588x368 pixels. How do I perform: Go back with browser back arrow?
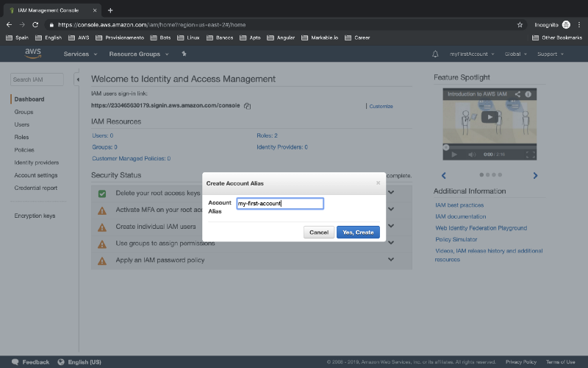9,25
